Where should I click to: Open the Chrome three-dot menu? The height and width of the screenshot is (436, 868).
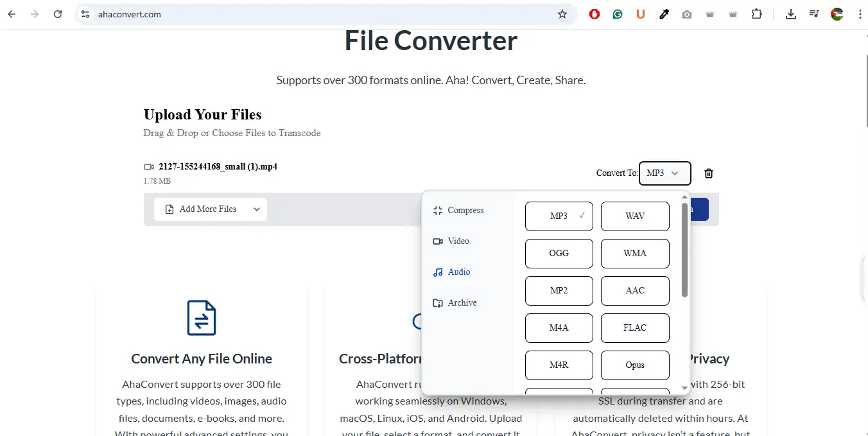point(860,14)
